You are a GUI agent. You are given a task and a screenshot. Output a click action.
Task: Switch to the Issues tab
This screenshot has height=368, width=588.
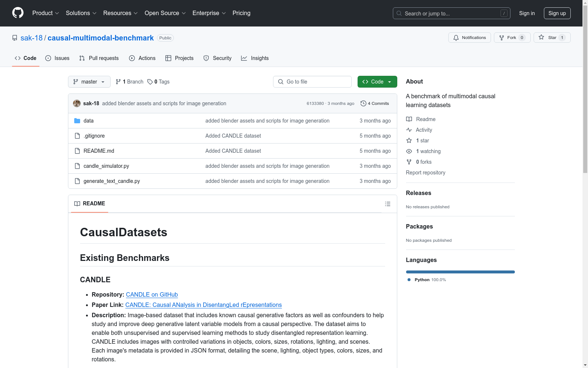click(57, 58)
